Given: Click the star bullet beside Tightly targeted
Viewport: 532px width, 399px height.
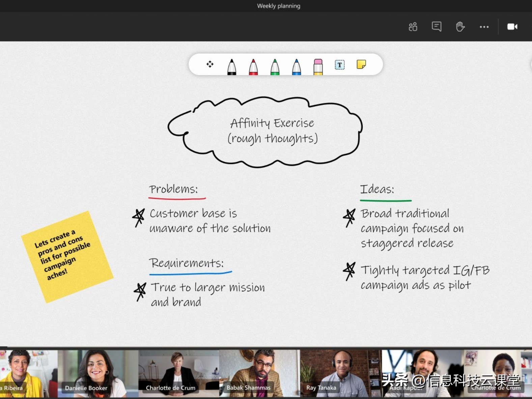Looking at the screenshot, I should click(x=349, y=271).
